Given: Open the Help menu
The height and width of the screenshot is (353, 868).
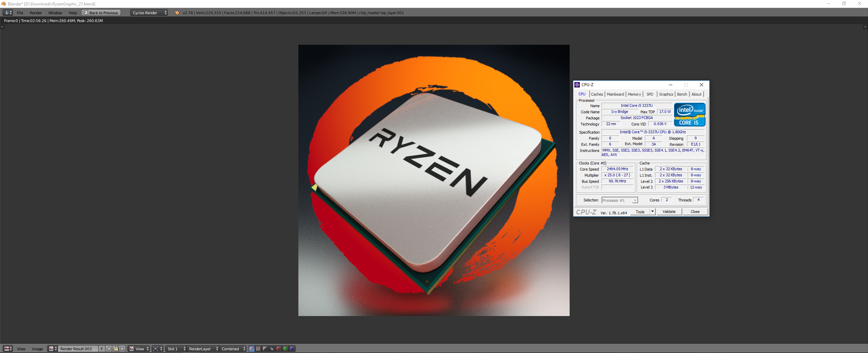Looking at the screenshot, I should click(x=73, y=13).
